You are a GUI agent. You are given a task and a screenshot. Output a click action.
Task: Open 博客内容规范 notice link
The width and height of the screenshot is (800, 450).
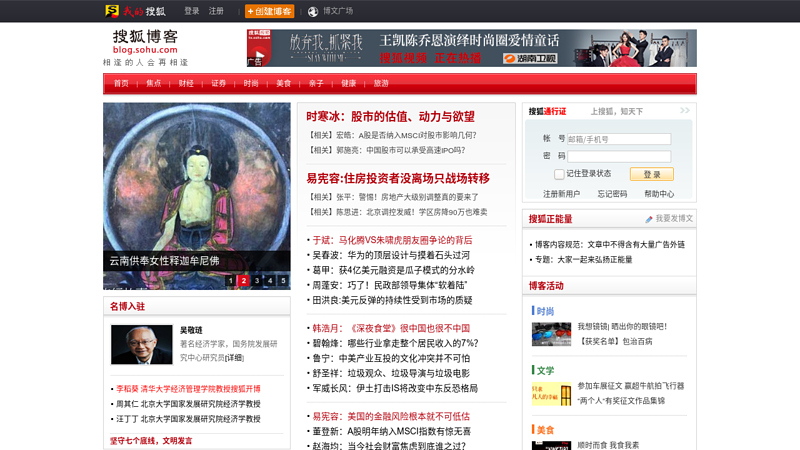coord(610,244)
